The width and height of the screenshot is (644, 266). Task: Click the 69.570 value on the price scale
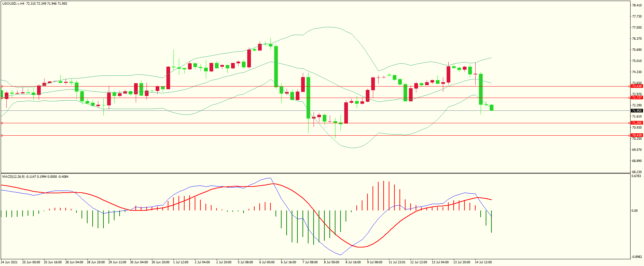(x=637, y=150)
